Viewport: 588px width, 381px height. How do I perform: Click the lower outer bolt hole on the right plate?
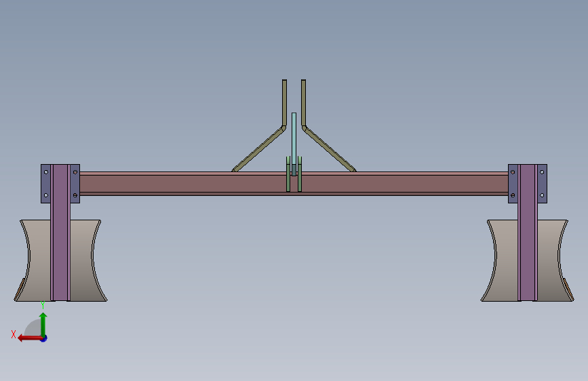tap(542, 195)
